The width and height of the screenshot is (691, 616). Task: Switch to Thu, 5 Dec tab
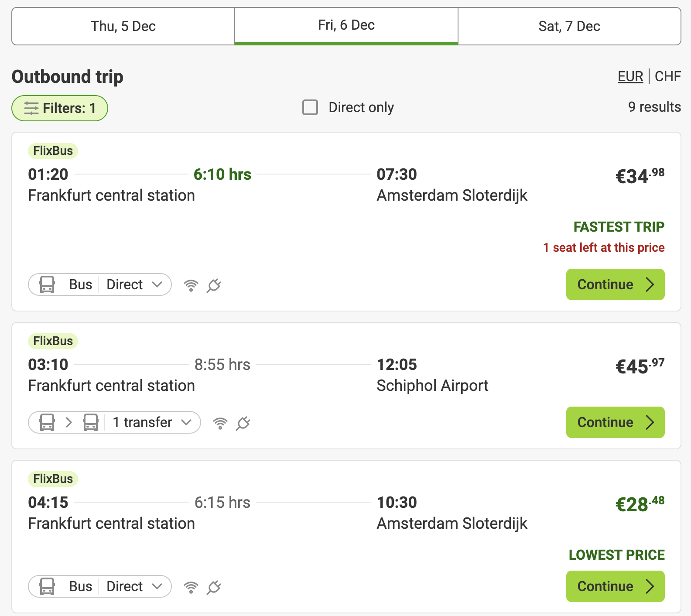coord(123,26)
